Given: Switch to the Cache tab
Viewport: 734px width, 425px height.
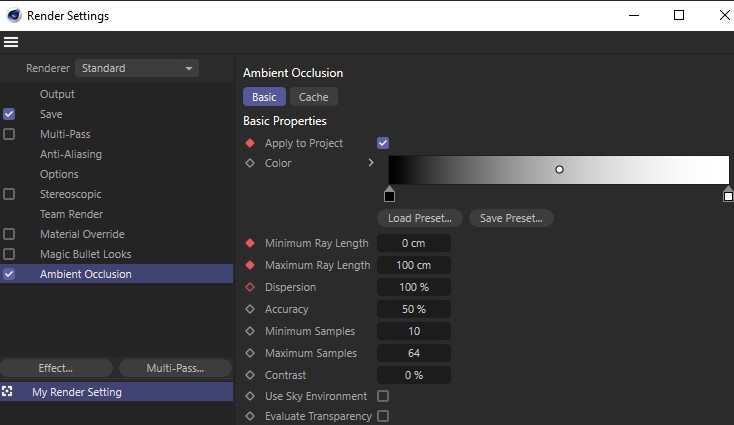Looking at the screenshot, I should [313, 97].
